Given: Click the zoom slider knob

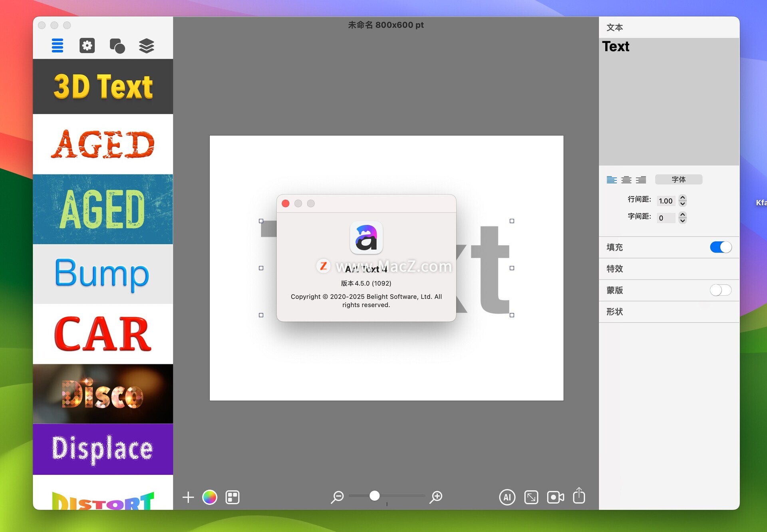Looking at the screenshot, I should pyautogui.click(x=374, y=496).
